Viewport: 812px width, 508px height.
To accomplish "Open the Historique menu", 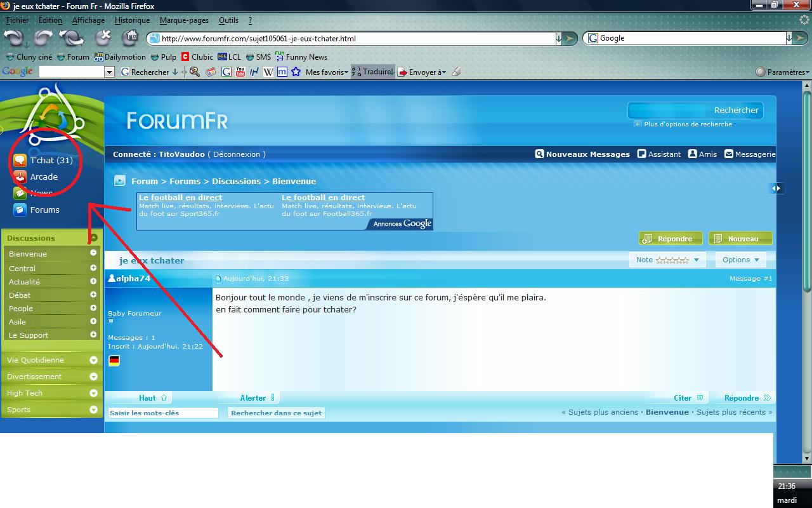I will pos(132,20).
